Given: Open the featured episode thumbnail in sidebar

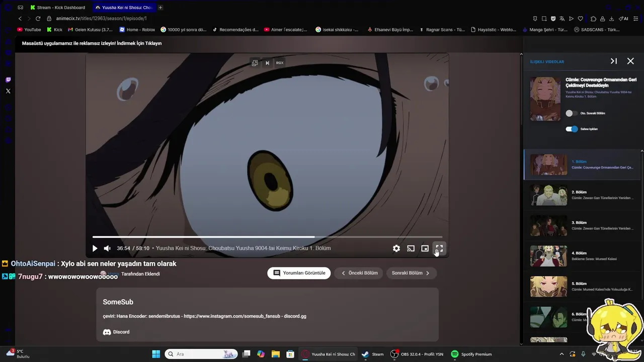Looking at the screenshot, I should pos(545,99).
